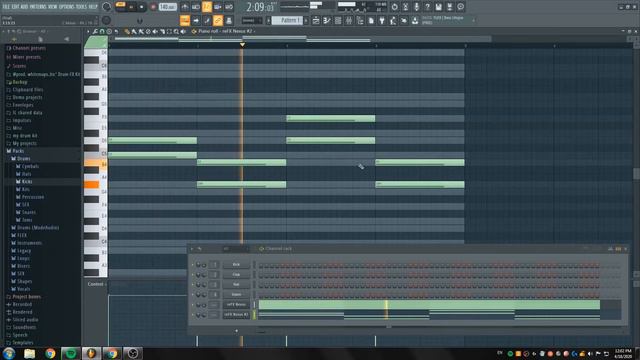
Task: Click the Snare channel button
Action: coord(236,294)
